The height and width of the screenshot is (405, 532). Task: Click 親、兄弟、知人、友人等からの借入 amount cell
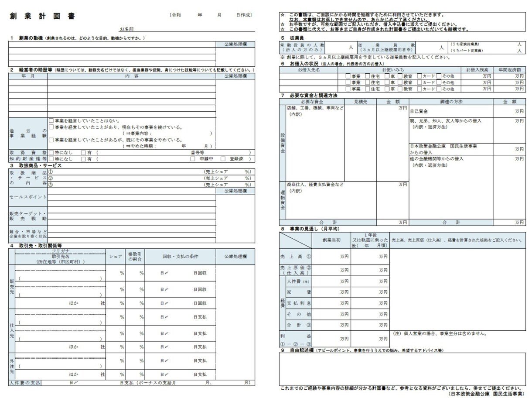509,130
